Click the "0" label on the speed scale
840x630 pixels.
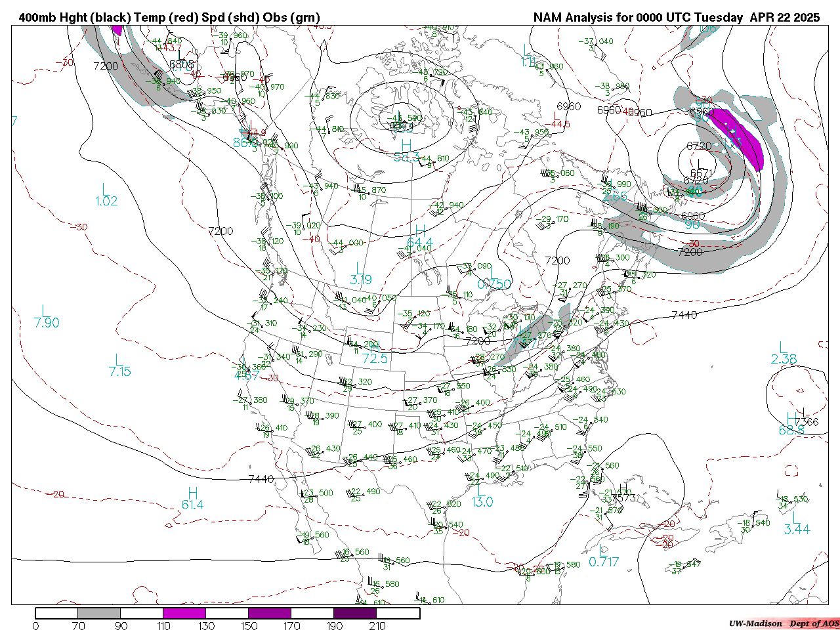[x=35, y=625]
